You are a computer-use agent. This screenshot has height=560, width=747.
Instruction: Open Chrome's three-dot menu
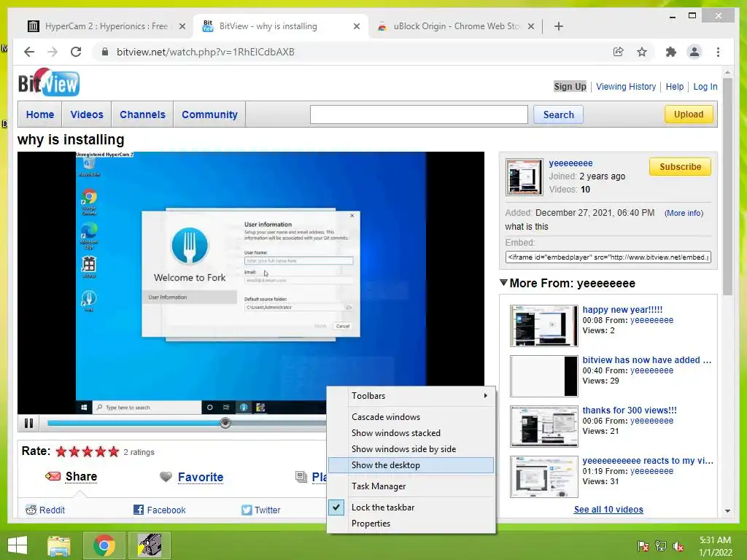pyautogui.click(x=718, y=52)
